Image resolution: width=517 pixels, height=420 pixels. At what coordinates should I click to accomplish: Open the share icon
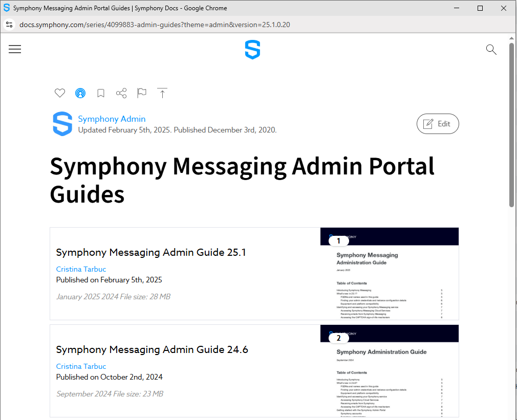(121, 93)
